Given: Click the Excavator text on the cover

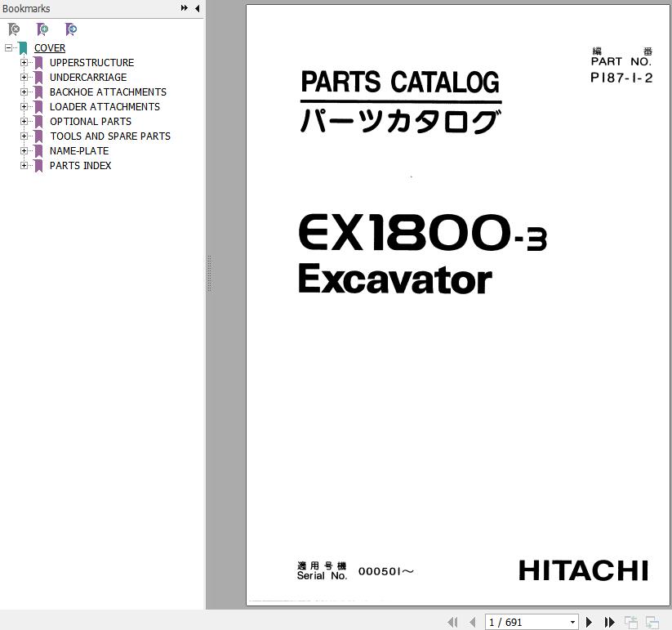Looking at the screenshot, I should tap(395, 279).
